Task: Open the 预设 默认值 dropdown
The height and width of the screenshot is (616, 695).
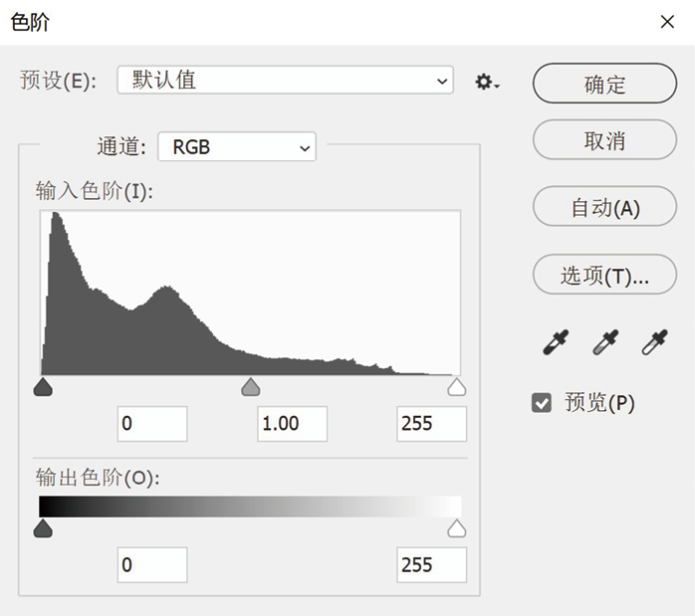Action: (285, 81)
